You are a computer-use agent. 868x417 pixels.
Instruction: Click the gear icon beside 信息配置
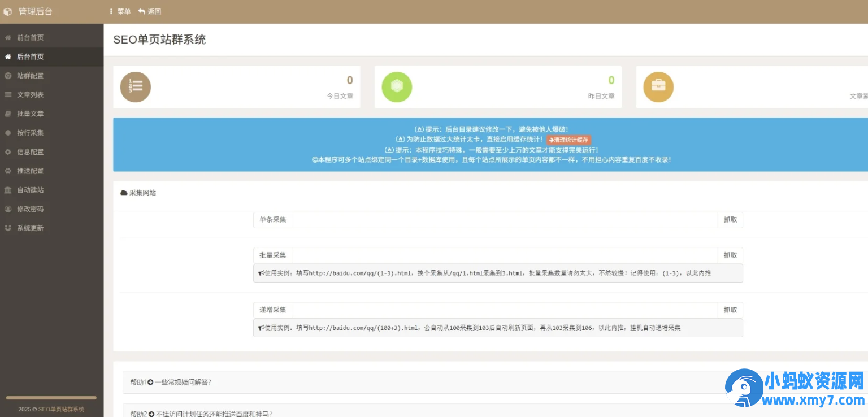pyautogui.click(x=8, y=152)
